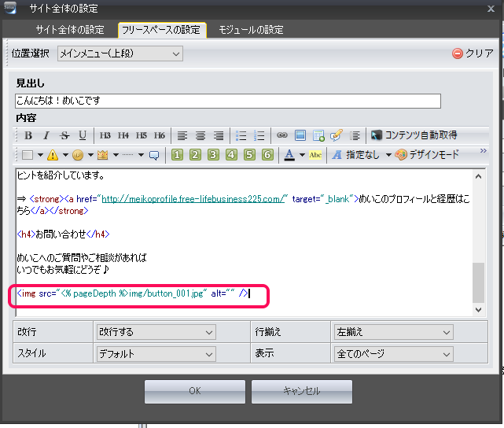Insert an image using the picture icon

click(300, 135)
